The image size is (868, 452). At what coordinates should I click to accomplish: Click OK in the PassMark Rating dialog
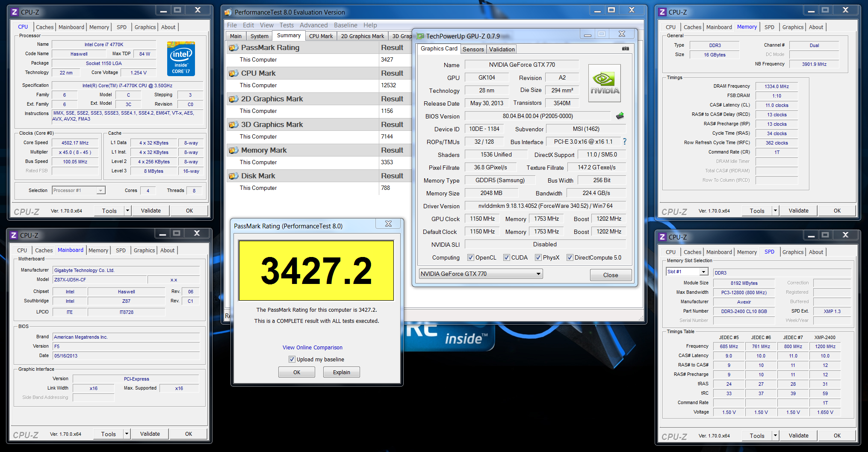tap(297, 372)
